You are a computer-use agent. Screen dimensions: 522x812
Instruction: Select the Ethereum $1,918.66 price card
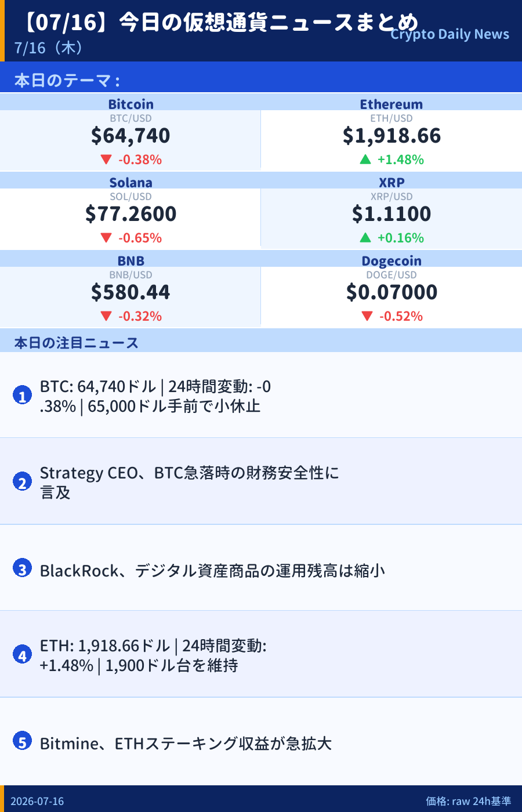click(391, 132)
